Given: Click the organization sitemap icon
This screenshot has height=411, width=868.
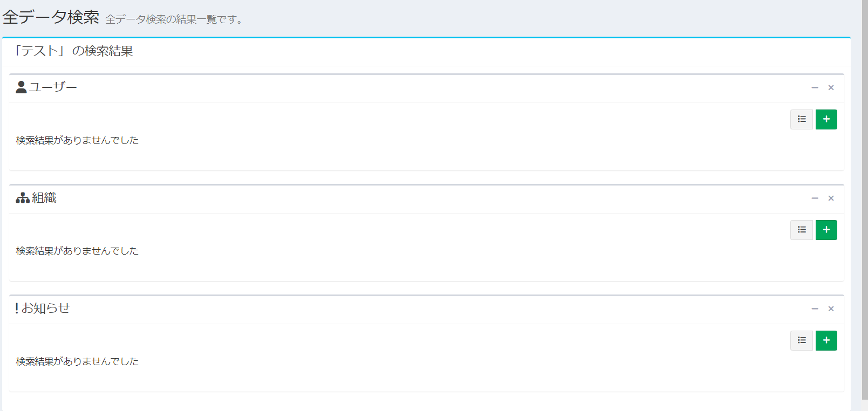Looking at the screenshot, I should pyautogui.click(x=23, y=198).
